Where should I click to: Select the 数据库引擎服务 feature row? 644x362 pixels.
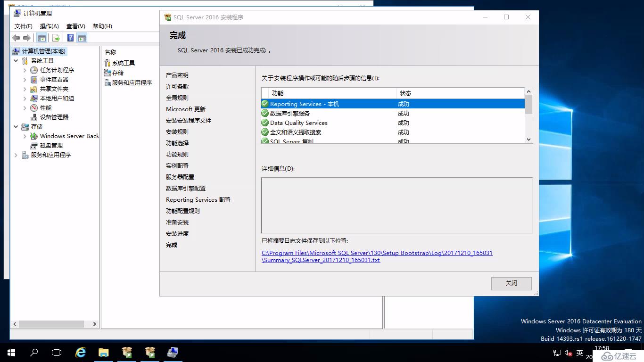point(393,113)
